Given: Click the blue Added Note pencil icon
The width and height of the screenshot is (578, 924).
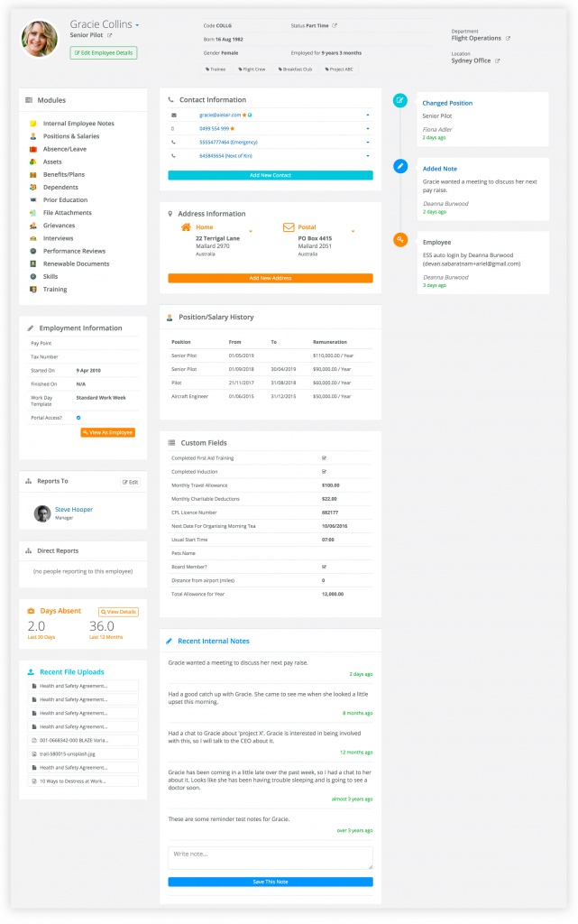Looking at the screenshot, I should click(x=400, y=166).
